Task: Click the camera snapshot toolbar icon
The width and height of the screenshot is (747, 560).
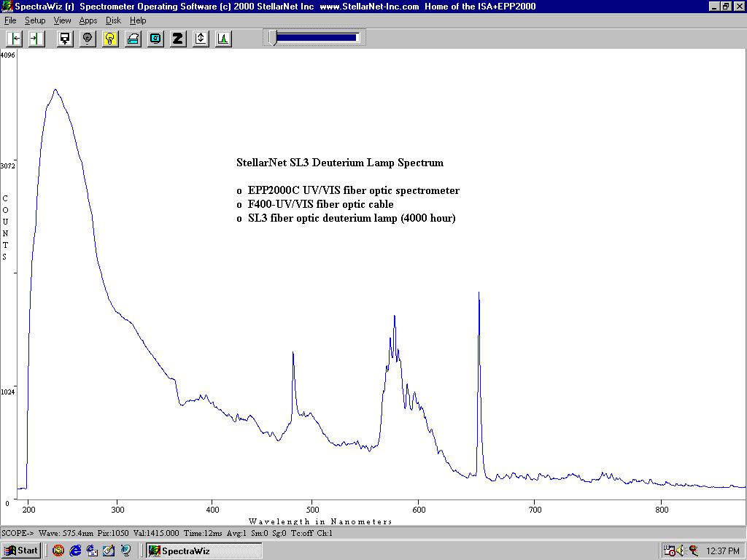Action: tap(156, 39)
